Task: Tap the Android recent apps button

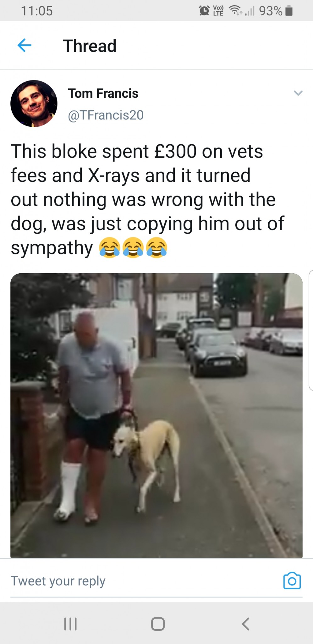Action: coord(70,624)
